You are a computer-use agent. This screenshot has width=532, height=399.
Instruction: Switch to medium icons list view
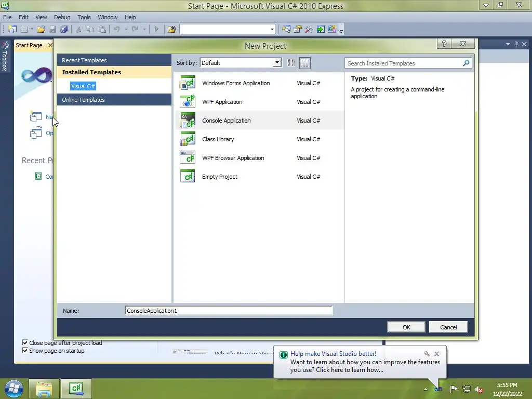pyautogui.click(x=304, y=63)
